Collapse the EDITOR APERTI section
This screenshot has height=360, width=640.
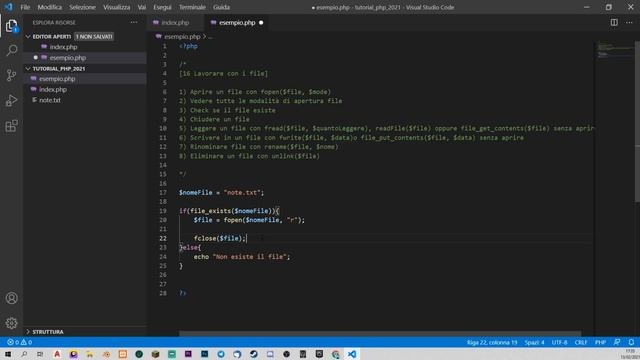[x=28, y=36]
